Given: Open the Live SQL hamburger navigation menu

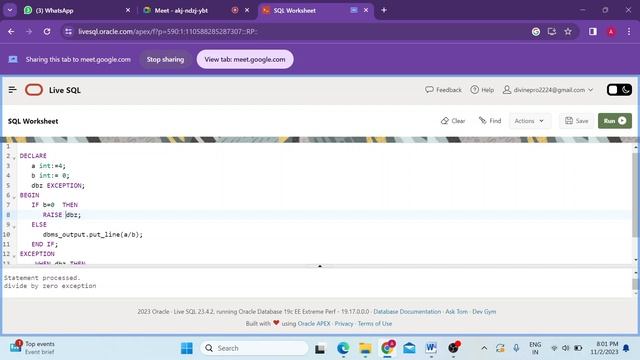Looking at the screenshot, I should (x=12, y=89).
